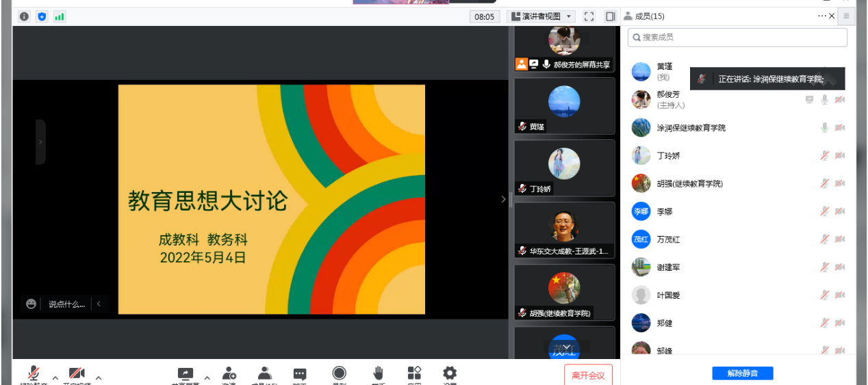Image resolution: width=868 pixels, height=385 pixels.
Task: Click the meeting info icon
Action: [x=25, y=16]
